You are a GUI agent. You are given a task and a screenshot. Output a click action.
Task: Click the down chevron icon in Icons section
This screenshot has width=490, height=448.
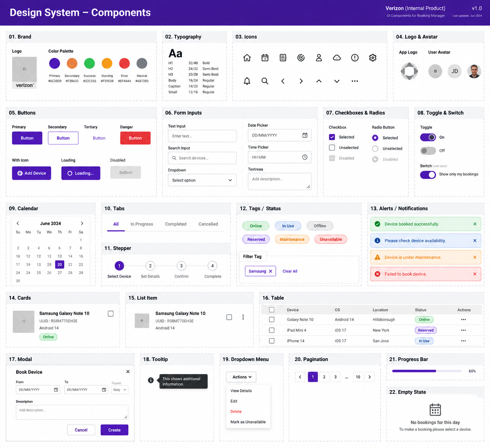click(x=337, y=81)
